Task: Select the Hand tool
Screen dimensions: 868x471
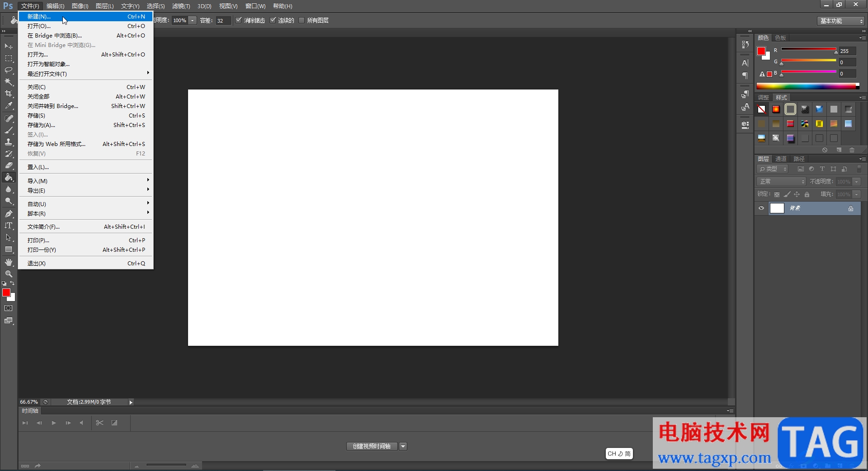Action: tap(9, 262)
